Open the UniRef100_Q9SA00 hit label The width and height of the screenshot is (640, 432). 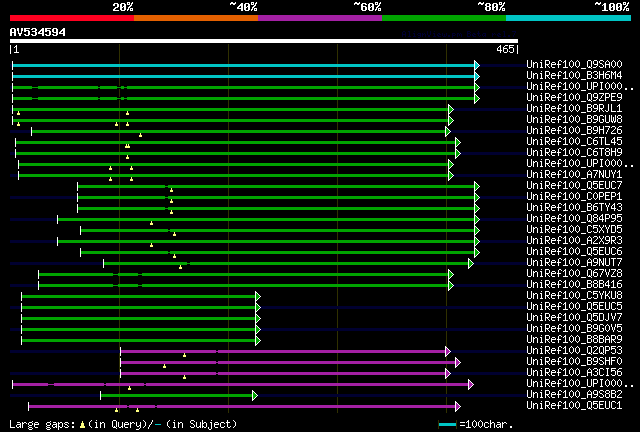click(574, 64)
